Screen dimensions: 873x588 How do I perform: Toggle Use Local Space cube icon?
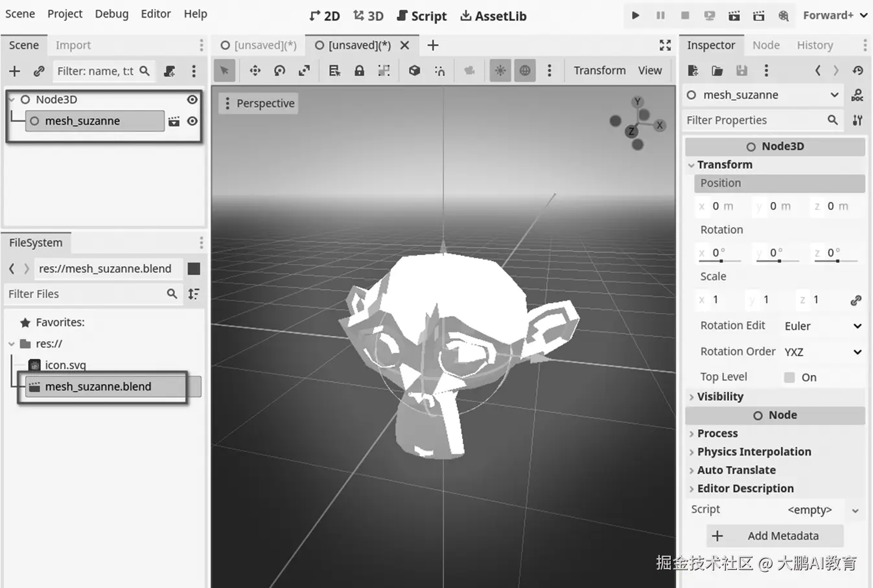pyautogui.click(x=415, y=71)
